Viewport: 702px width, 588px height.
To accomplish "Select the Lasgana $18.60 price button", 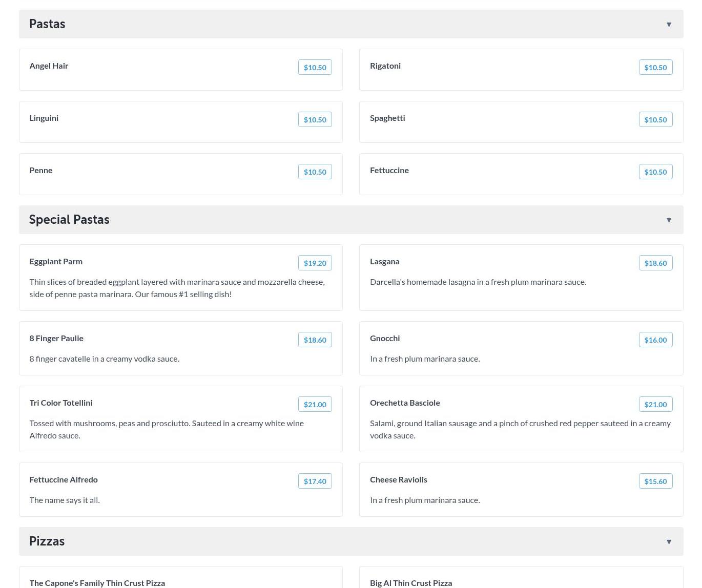I will (x=655, y=263).
